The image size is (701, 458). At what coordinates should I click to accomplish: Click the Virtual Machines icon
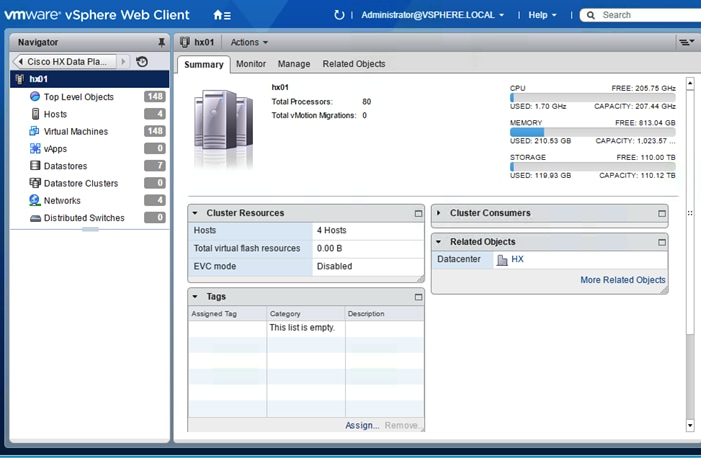coord(34,131)
